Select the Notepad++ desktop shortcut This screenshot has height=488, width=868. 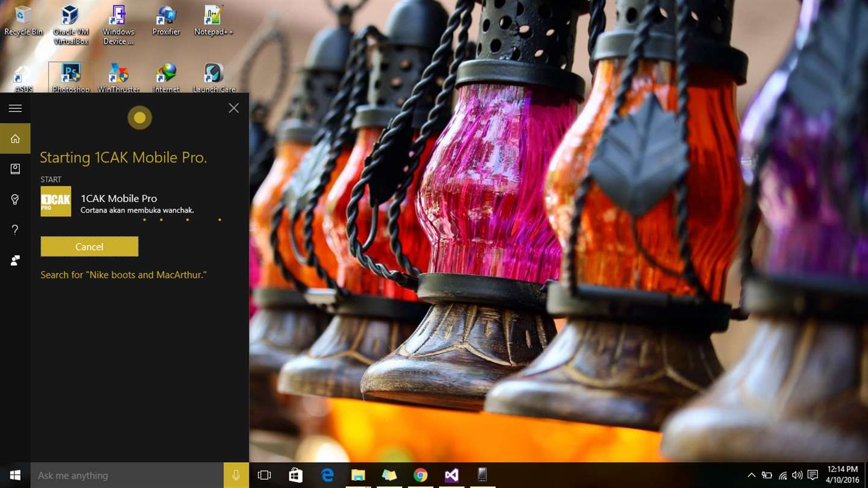click(x=213, y=20)
